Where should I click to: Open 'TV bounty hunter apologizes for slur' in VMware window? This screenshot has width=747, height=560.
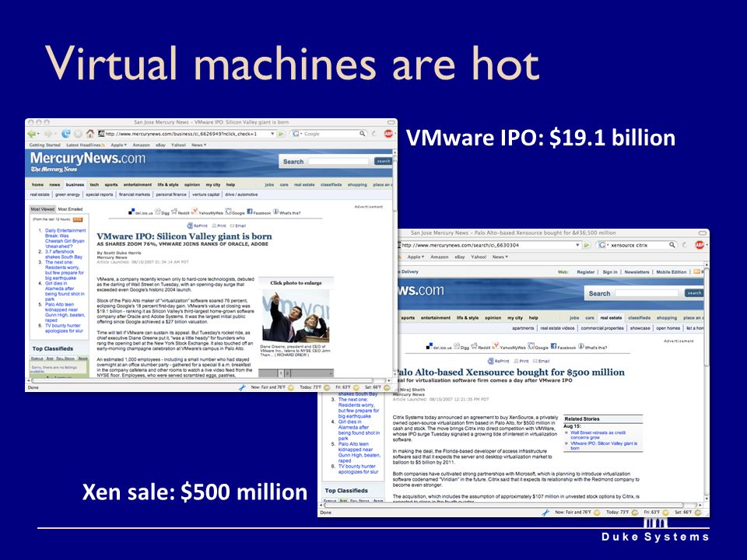tap(64, 328)
